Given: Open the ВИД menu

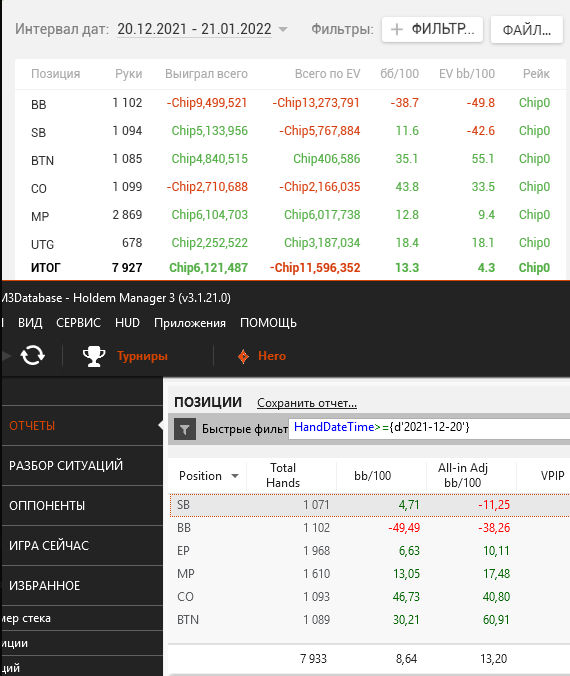Looking at the screenshot, I should (x=30, y=322).
